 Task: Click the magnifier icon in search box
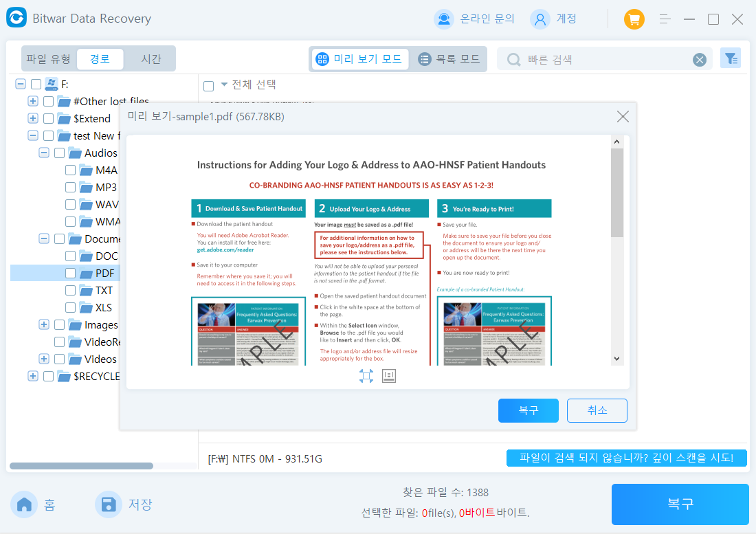click(x=514, y=60)
